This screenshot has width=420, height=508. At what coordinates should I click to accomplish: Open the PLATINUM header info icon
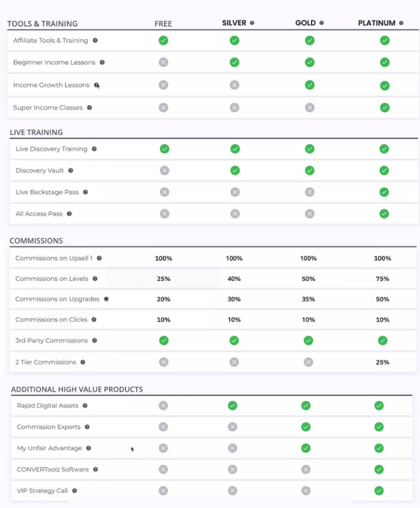(401, 23)
